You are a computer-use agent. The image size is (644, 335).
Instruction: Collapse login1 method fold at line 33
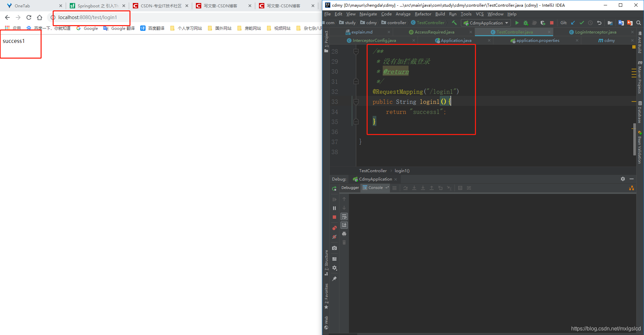[x=356, y=102]
